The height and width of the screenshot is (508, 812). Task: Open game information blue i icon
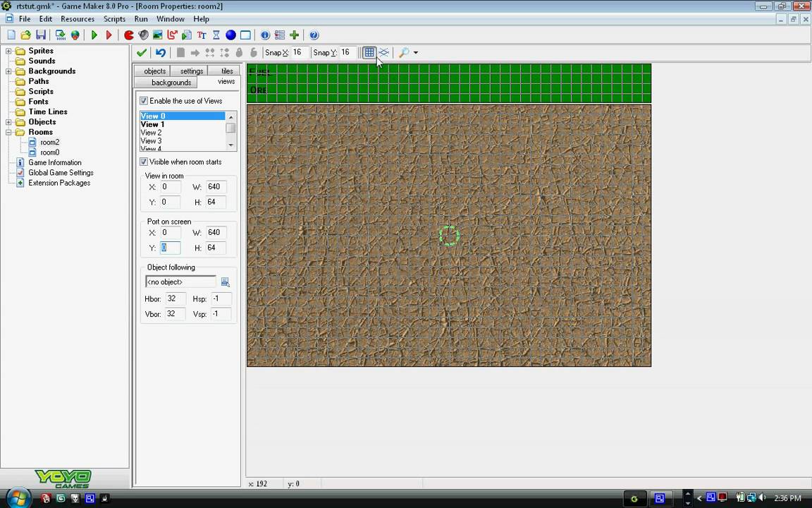265,35
